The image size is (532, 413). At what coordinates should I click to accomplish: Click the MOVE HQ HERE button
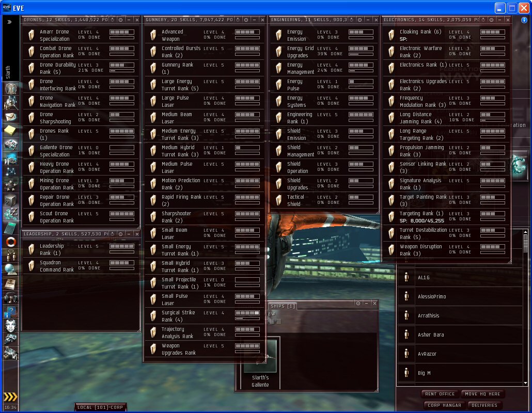[482, 394]
